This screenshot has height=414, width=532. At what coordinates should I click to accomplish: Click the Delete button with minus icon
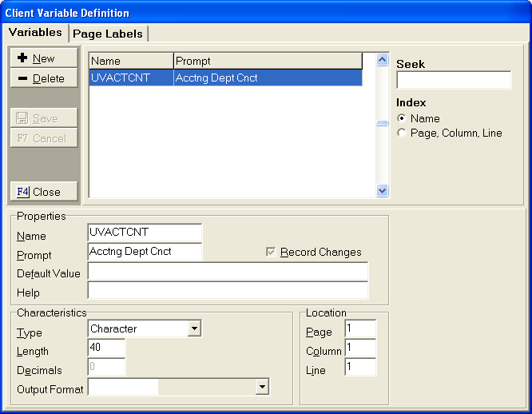(43, 78)
